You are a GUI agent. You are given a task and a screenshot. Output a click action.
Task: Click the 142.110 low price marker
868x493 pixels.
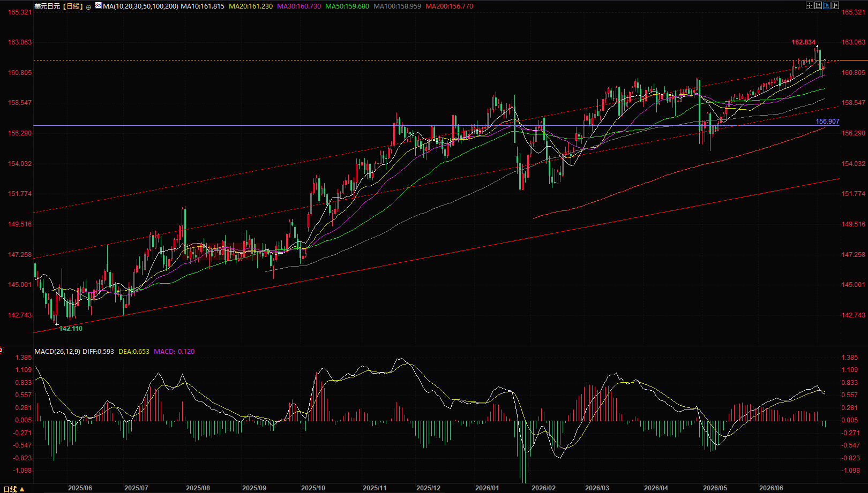click(x=71, y=329)
